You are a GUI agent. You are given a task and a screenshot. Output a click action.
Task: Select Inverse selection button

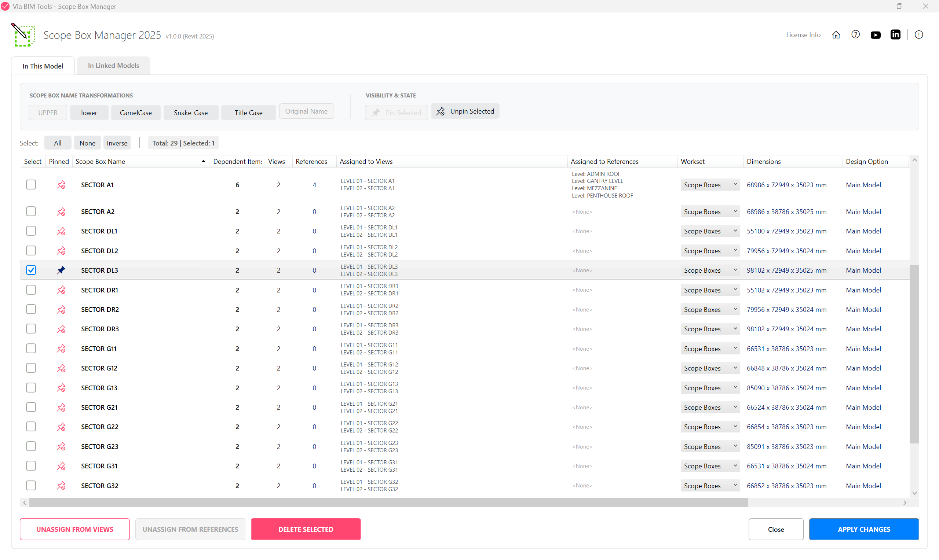117,143
